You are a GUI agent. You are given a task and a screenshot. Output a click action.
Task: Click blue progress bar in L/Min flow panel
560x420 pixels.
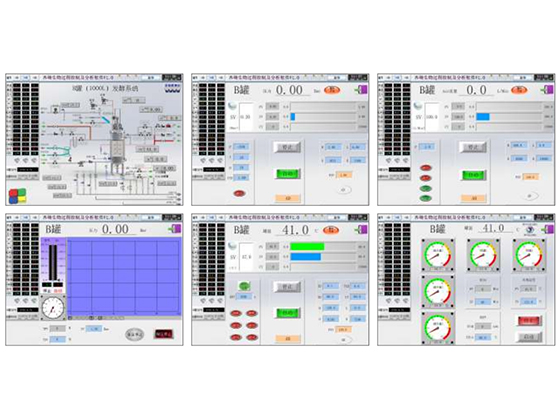(483, 117)
